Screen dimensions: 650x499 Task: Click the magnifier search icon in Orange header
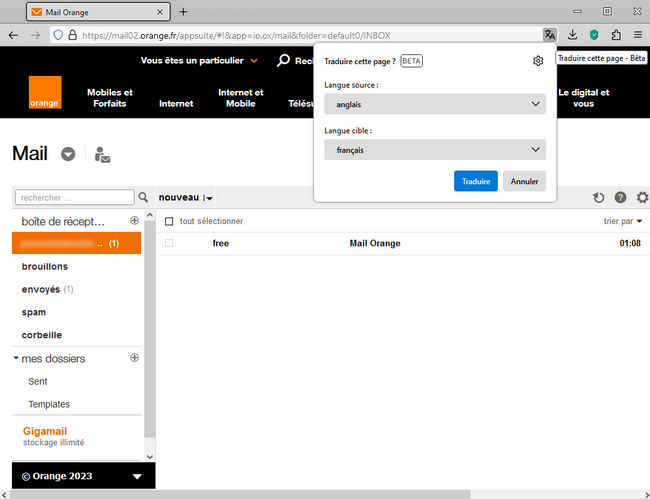pos(283,61)
